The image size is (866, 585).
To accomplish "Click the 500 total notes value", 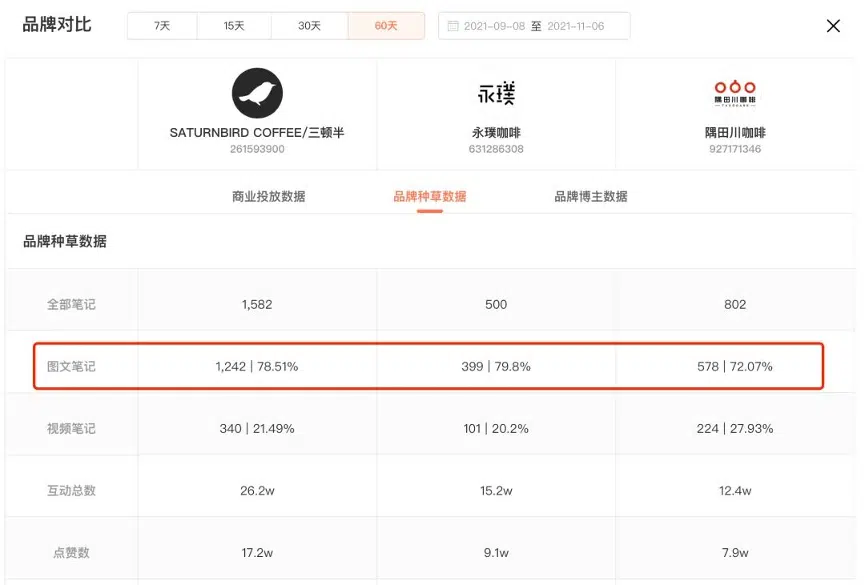I will (x=496, y=304).
